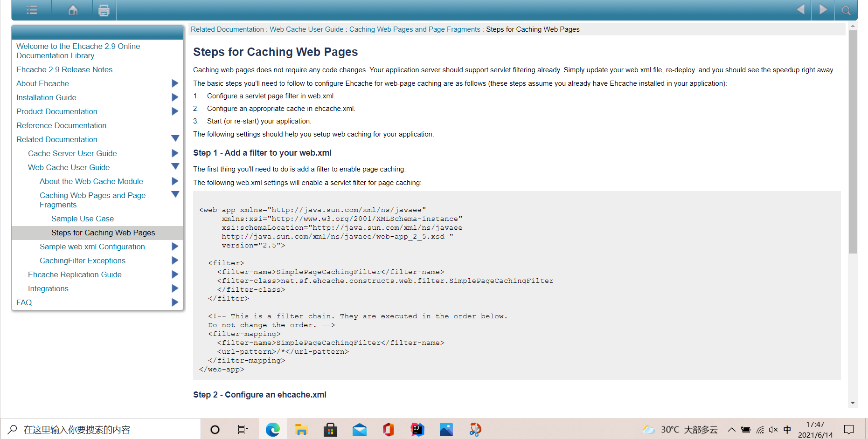
Task: Select Sample Use Case in sidebar
Action: point(83,219)
